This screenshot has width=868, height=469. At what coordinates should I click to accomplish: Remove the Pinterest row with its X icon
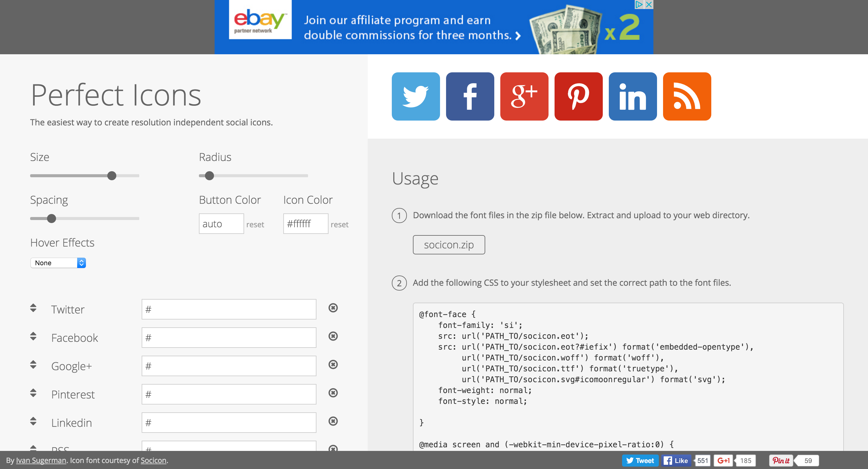pos(333,392)
